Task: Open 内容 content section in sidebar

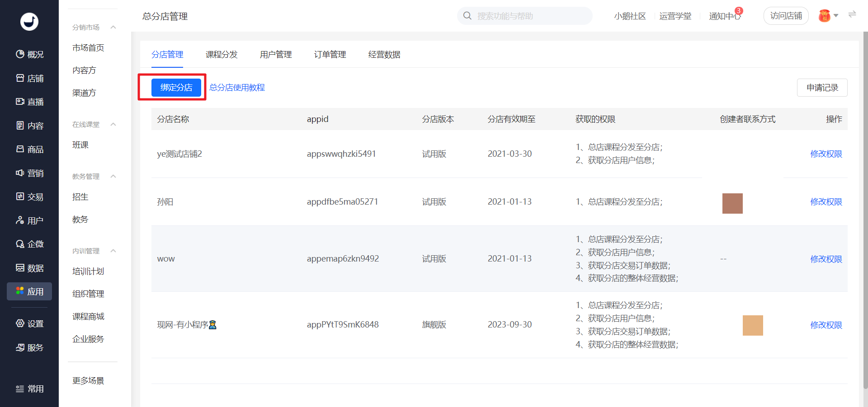Action: [x=29, y=126]
